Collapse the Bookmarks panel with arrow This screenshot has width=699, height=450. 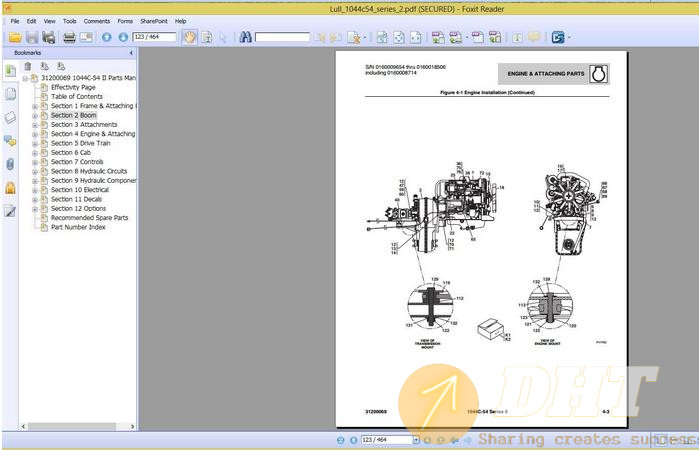pyautogui.click(x=131, y=53)
